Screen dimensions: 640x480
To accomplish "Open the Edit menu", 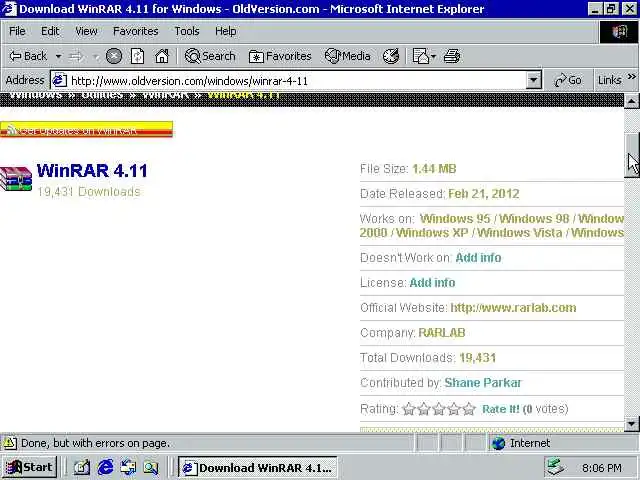I will [50, 31].
